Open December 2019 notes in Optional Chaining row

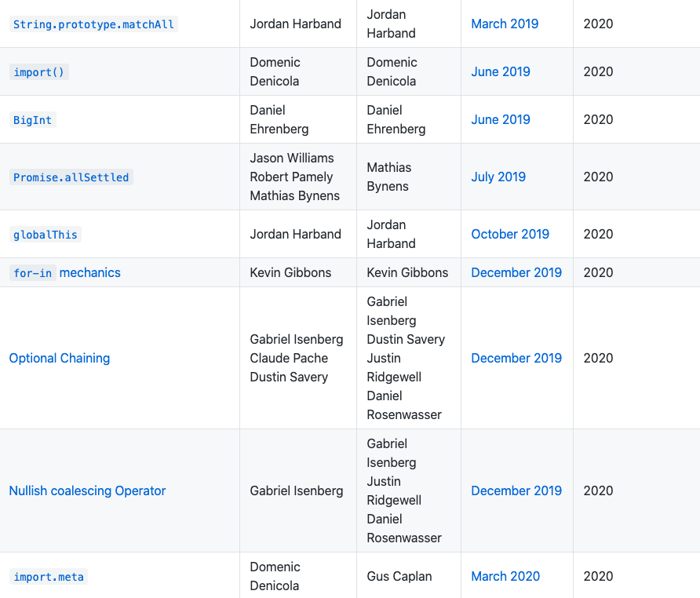[516, 358]
